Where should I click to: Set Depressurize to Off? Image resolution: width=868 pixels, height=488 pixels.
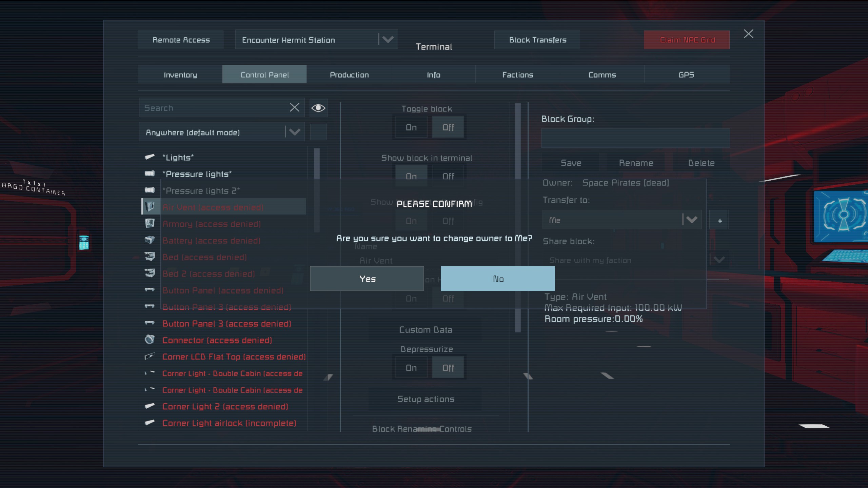coord(448,368)
